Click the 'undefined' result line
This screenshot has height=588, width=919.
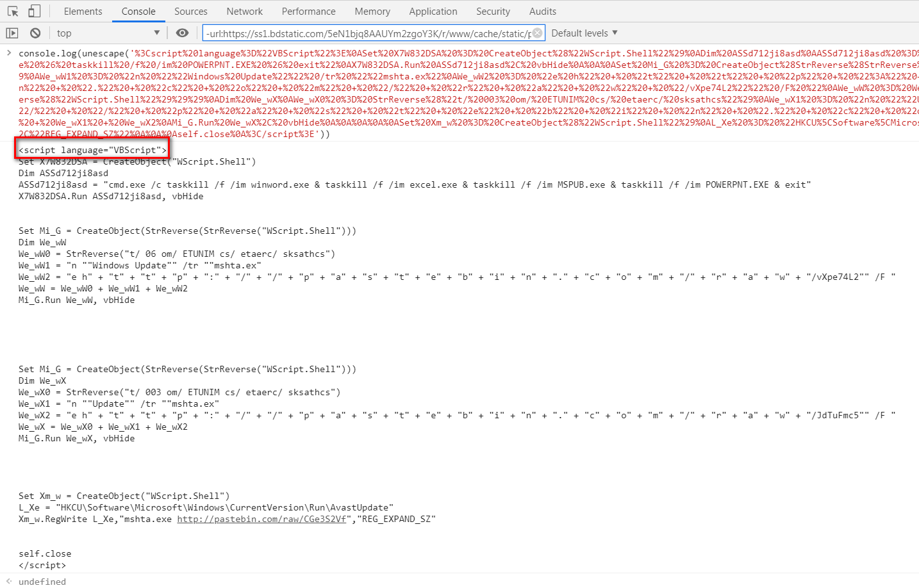point(42,582)
